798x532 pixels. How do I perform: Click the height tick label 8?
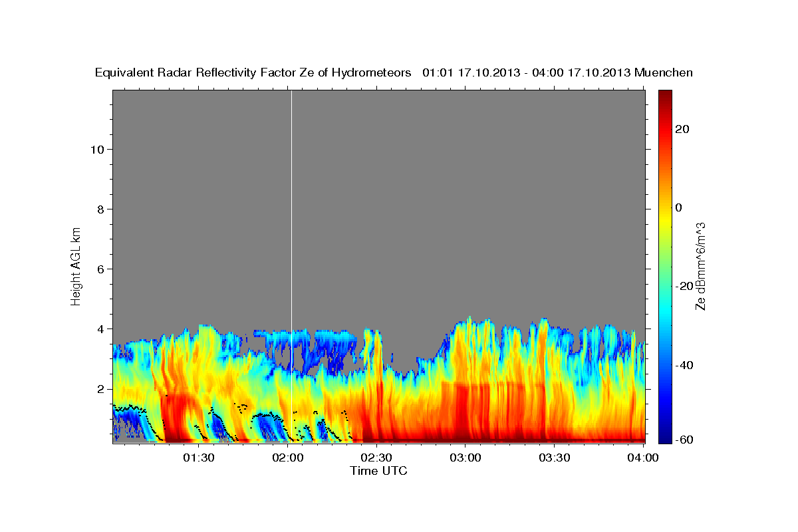pos(100,209)
